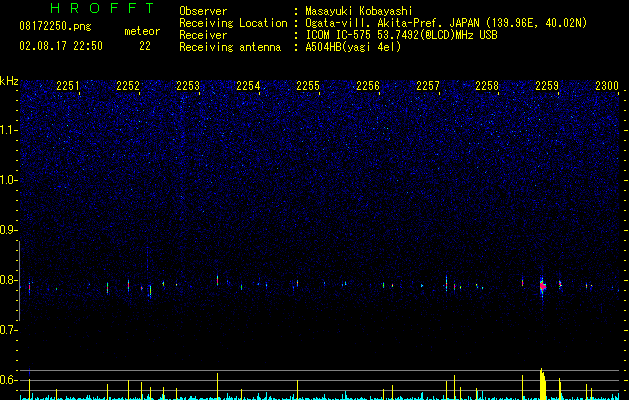Click the A504HB(yagi 4el) antenna text
The height and width of the screenshot is (400, 629).
click(x=353, y=47)
